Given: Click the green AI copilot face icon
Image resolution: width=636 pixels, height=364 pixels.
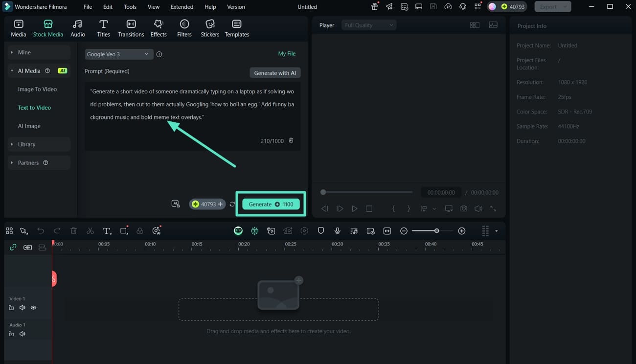Looking at the screenshot, I should coord(238,231).
